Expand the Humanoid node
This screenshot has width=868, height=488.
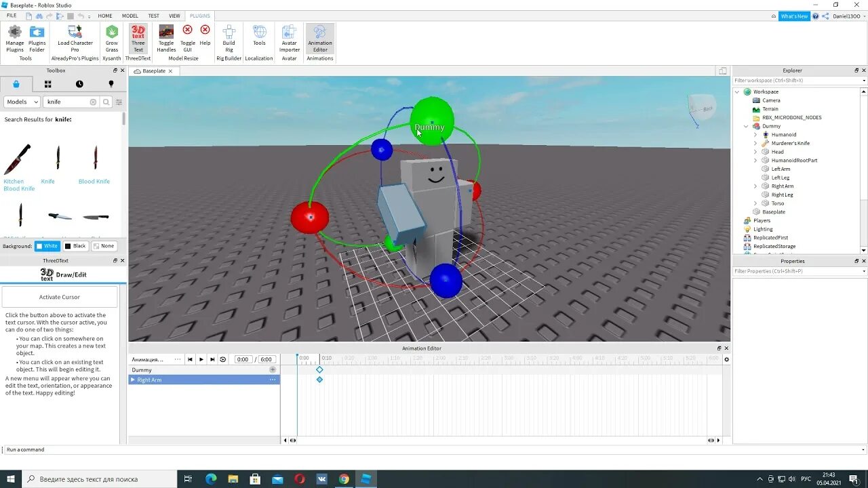point(755,135)
